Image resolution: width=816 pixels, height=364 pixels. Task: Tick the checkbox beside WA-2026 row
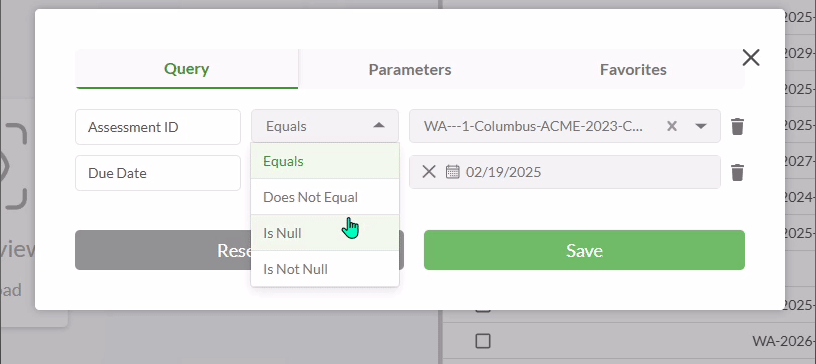(483, 341)
